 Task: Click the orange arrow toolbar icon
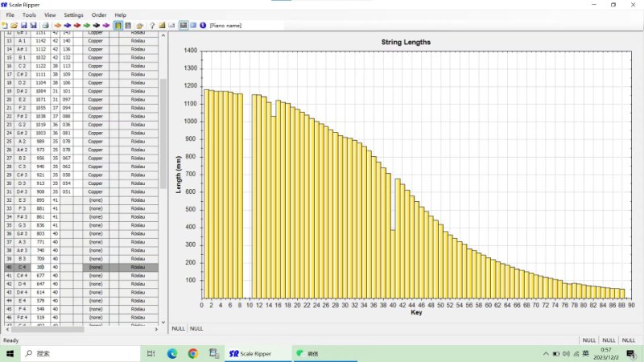(x=57, y=25)
